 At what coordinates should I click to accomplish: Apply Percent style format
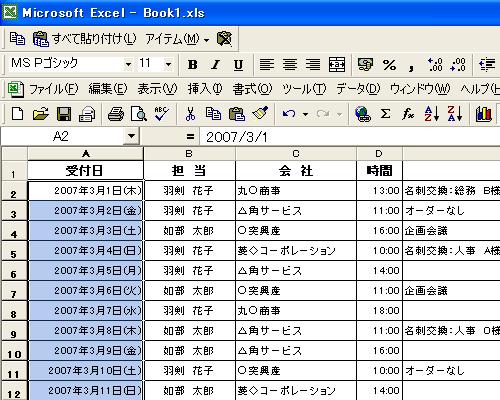tap(389, 64)
